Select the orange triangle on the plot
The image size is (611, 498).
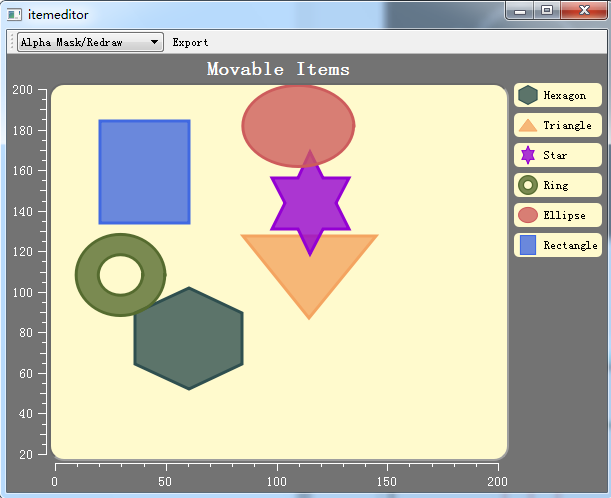[x=310, y=280]
